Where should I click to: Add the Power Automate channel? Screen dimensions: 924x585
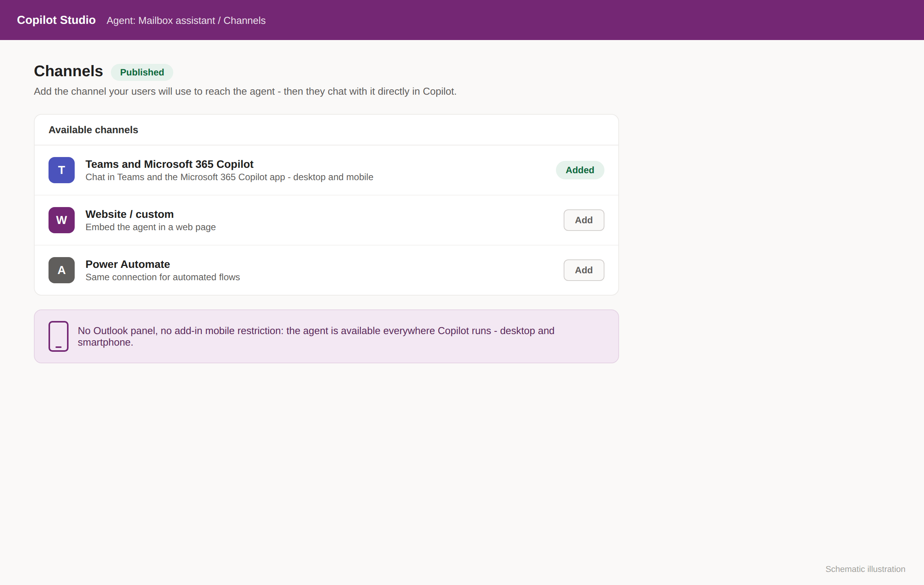click(x=584, y=270)
